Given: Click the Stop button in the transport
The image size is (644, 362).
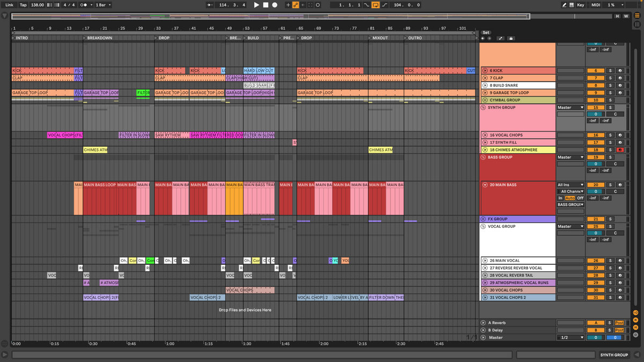Looking at the screenshot, I should click(266, 5).
